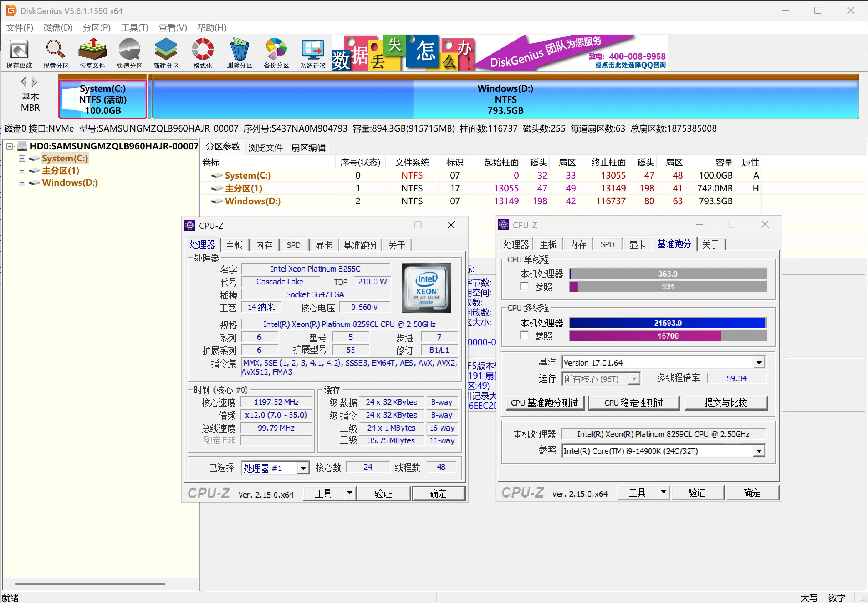The width and height of the screenshot is (868, 603).
Task: Switch to 浏览文件 tab
Action: pos(265,148)
